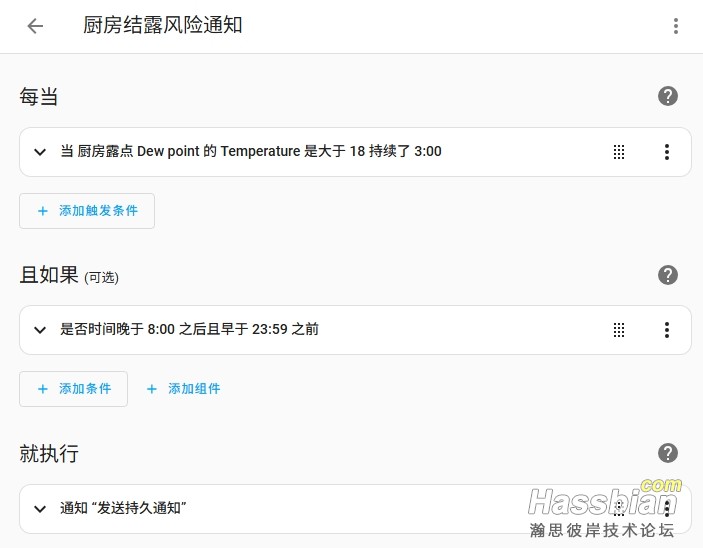Go back with the arrow icon
Image resolution: width=703 pixels, height=548 pixels.
[x=35, y=26]
